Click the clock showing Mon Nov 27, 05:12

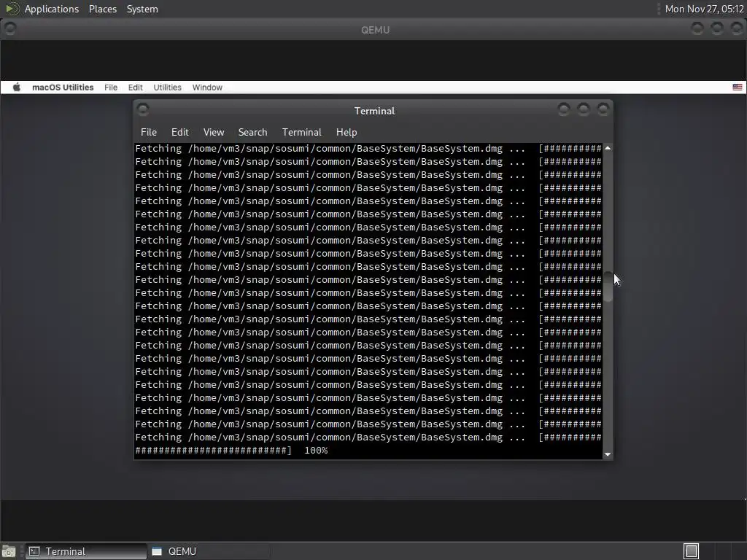click(x=704, y=9)
